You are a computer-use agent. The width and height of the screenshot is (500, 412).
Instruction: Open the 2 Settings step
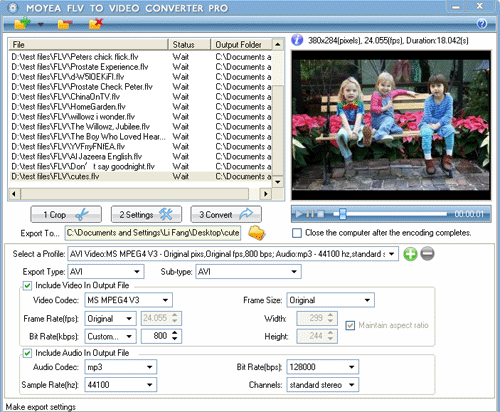(x=146, y=214)
